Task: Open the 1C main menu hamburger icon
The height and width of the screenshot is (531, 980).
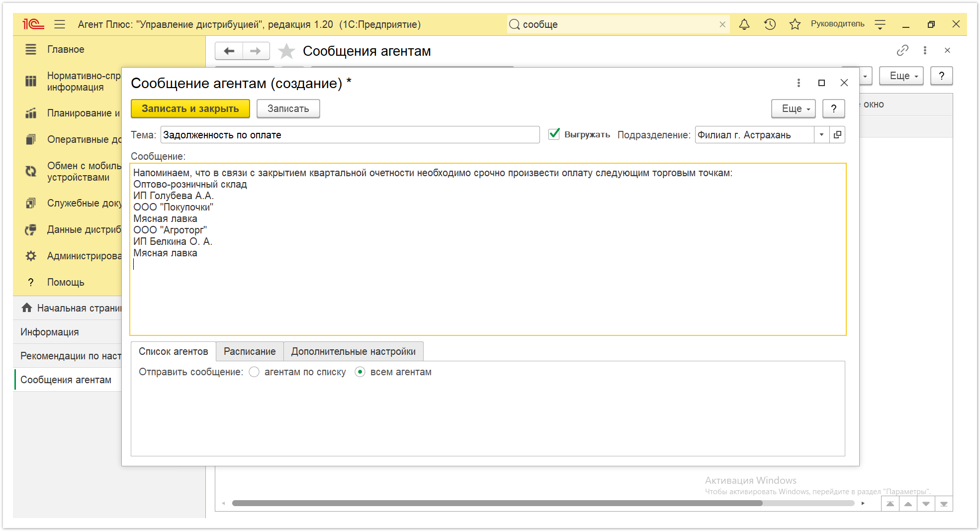Action: (60, 24)
